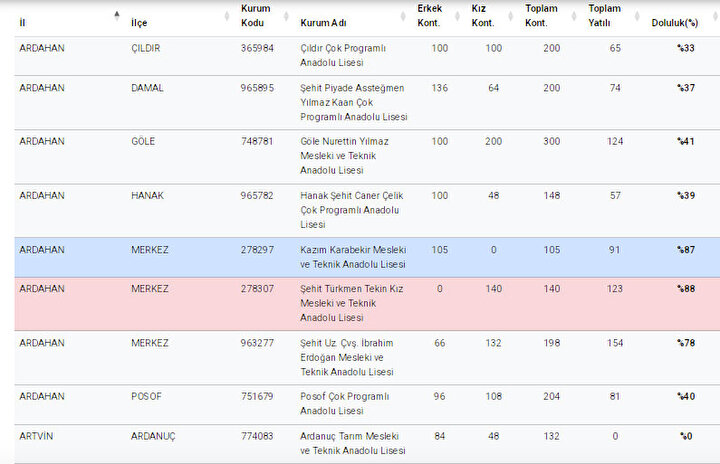Viewport: 720px width, 464px height.
Task: Click Hanak Şehit Caner Çelik school name
Action: click(x=352, y=210)
